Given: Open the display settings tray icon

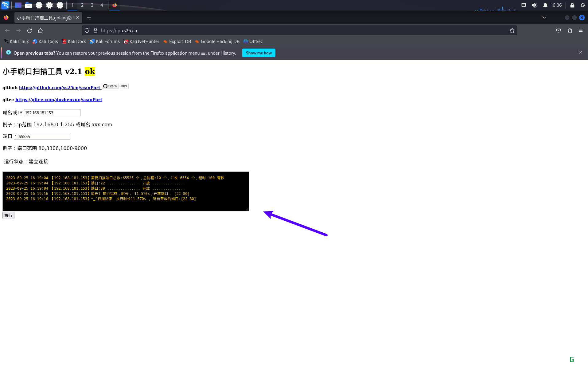Looking at the screenshot, I should click(x=524, y=5).
